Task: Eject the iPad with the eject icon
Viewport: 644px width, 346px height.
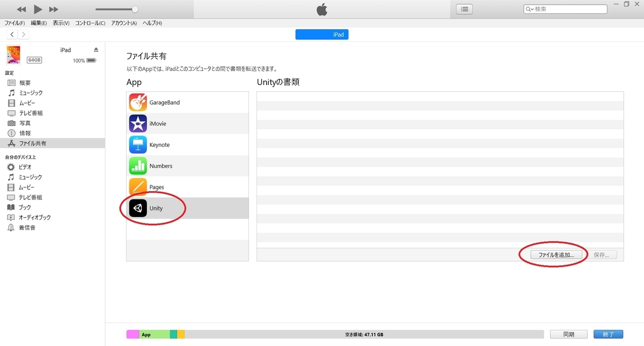Action: coord(96,50)
